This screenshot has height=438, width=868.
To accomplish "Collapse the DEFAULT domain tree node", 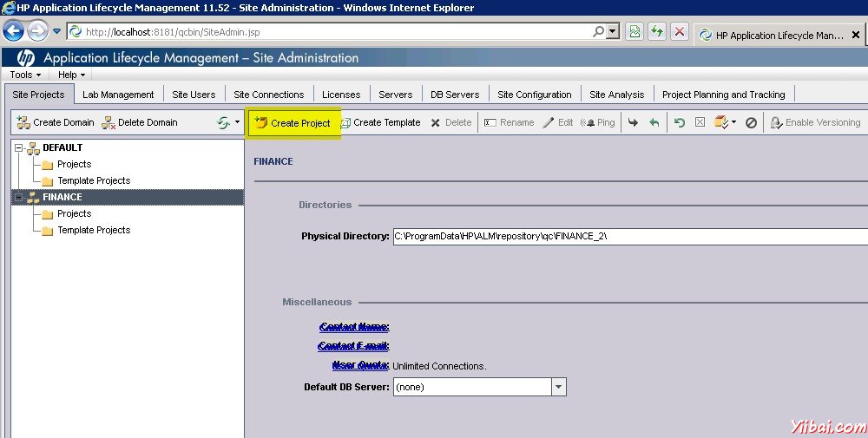I will coord(18,147).
